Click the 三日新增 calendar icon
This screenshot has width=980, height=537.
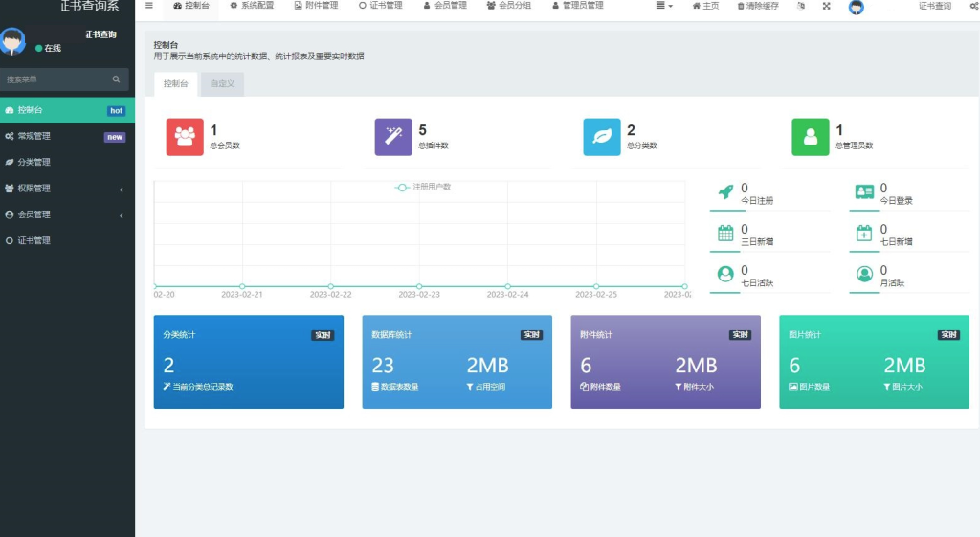coord(725,234)
